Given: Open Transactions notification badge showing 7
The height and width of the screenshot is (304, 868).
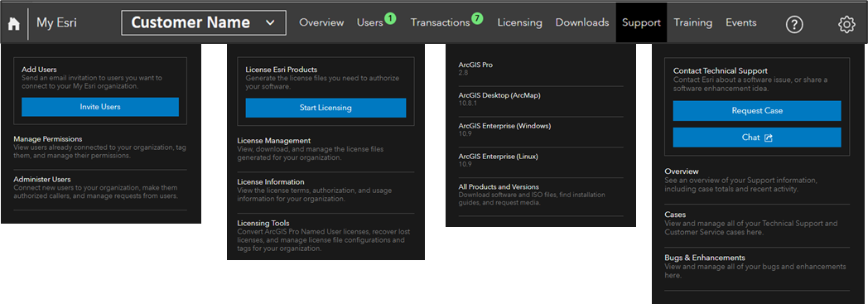Looking at the screenshot, I should point(477,19).
